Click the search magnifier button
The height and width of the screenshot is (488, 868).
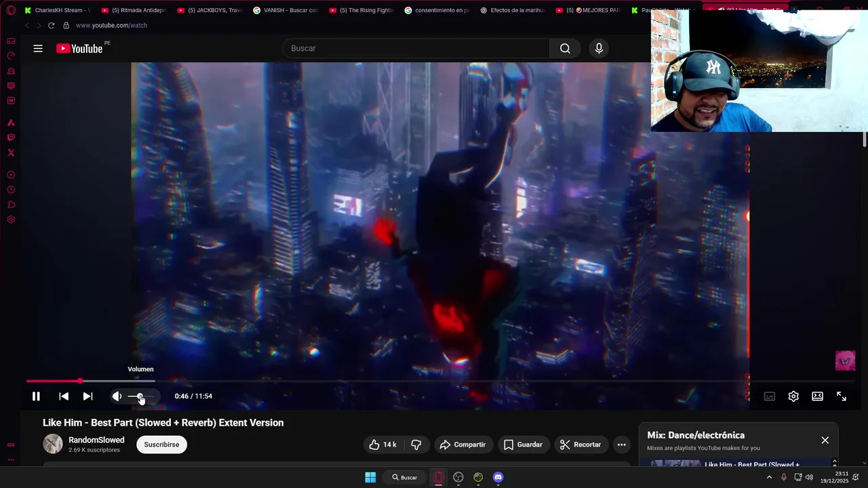tap(565, 48)
